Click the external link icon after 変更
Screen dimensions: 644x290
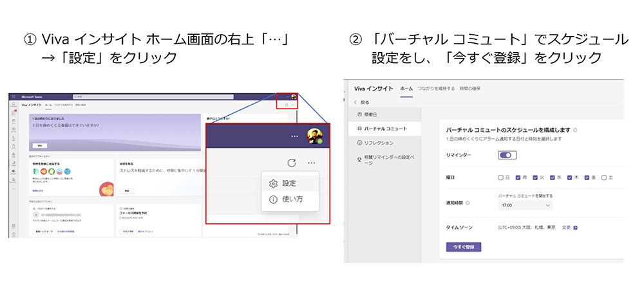coord(575,228)
